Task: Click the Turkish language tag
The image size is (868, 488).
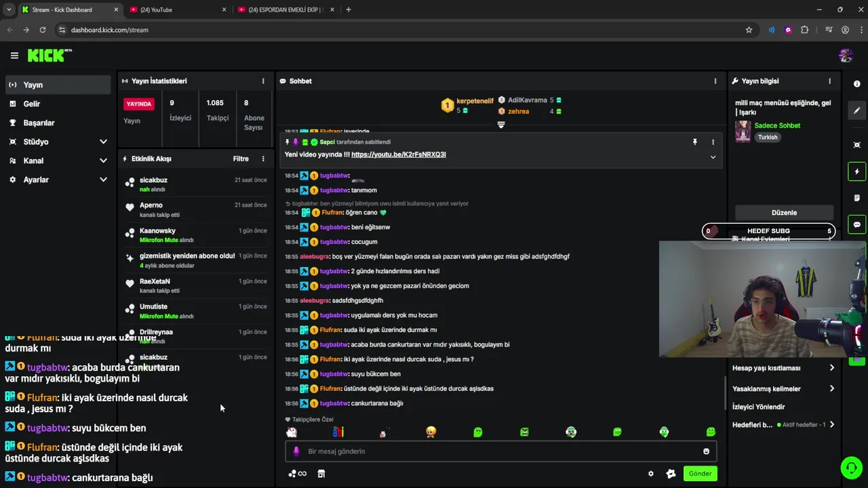Action: click(768, 137)
